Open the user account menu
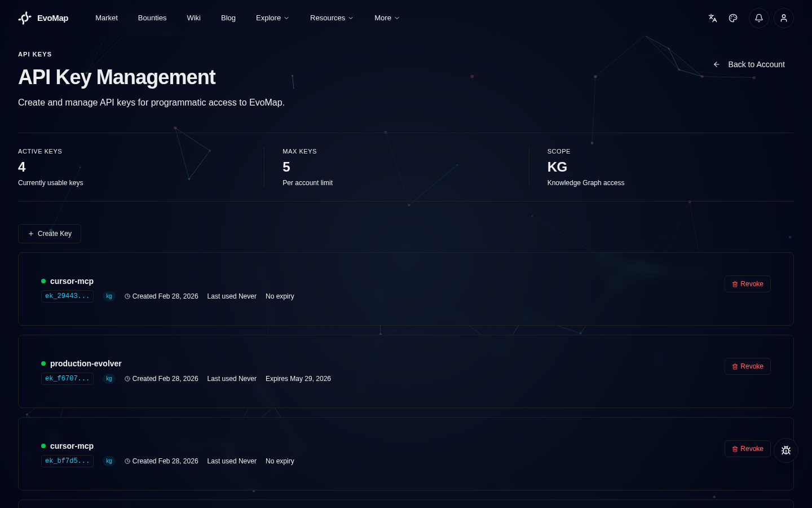812x508 pixels. (x=784, y=18)
